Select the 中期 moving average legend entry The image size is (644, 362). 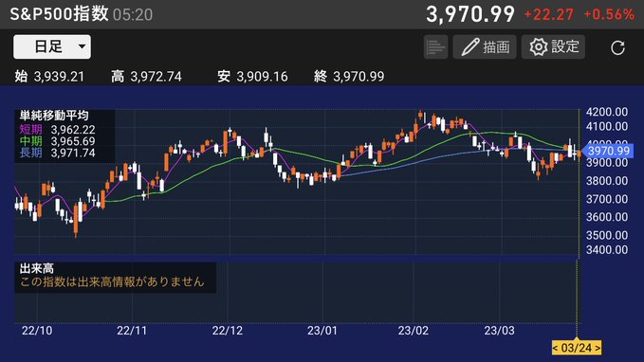click(x=58, y=141)
